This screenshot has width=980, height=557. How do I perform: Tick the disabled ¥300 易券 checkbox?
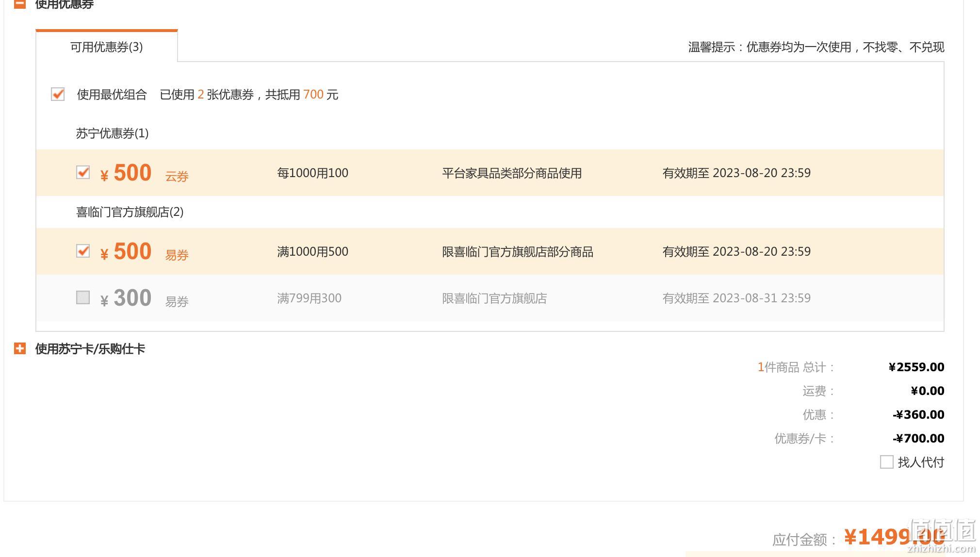(x=83, y=297)
